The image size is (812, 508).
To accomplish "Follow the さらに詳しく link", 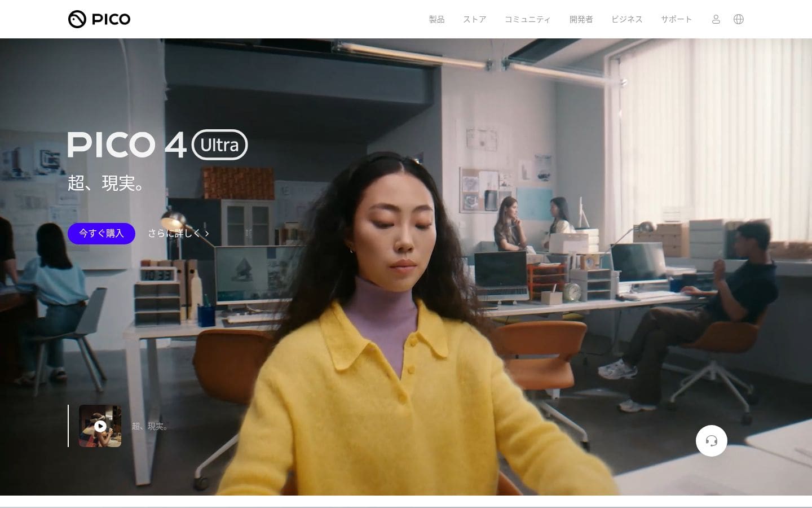I will pos(178,233).
